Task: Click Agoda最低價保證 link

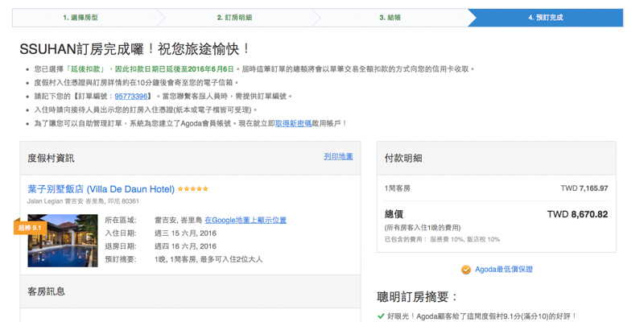Action: pos(504,270)
